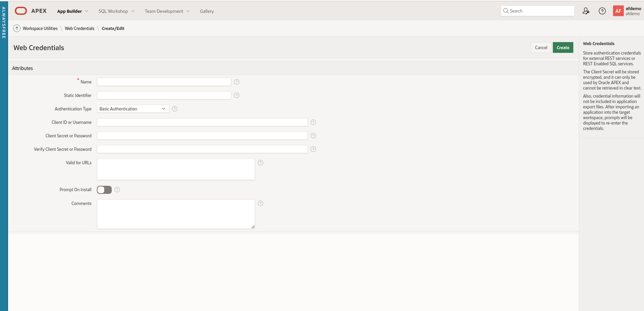Click the Cancel button
Viewport: 644px width, 311px height.
click(541, 47)
